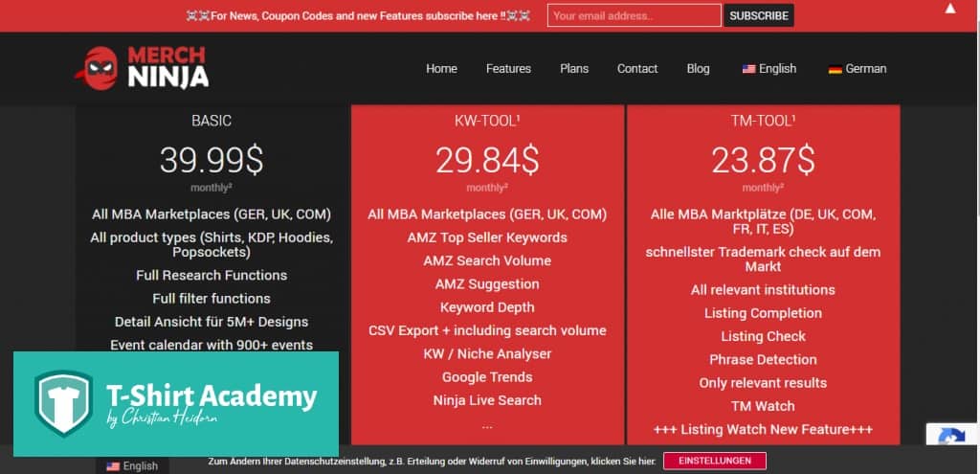The height and width of the screenshot is (474, 980).
Task: Select the TM-TOOL plan heading
Action: click(763, 121)
